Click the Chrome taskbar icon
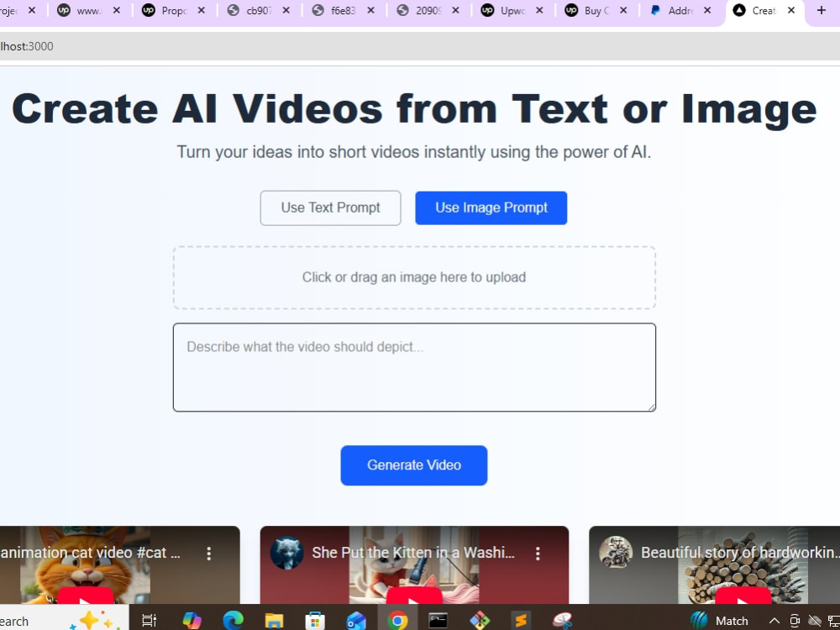Viewport: 840px width, 630px height. tap(397, 621)
